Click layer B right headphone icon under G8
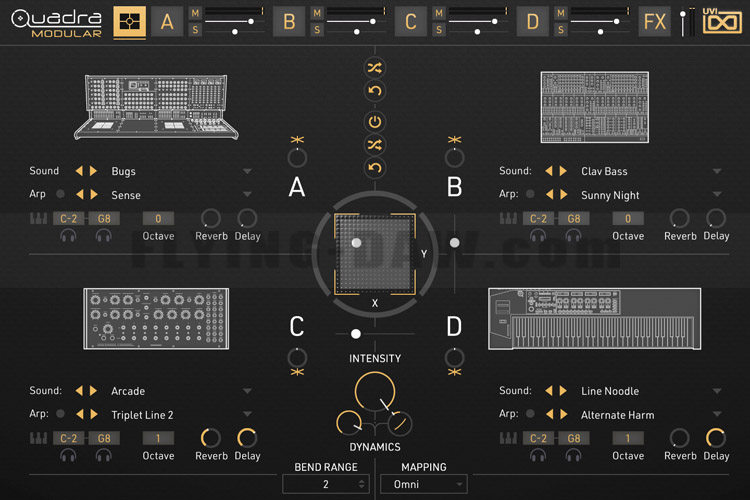Viewport: 750px width, 500px height. click(x=574, y=235)
